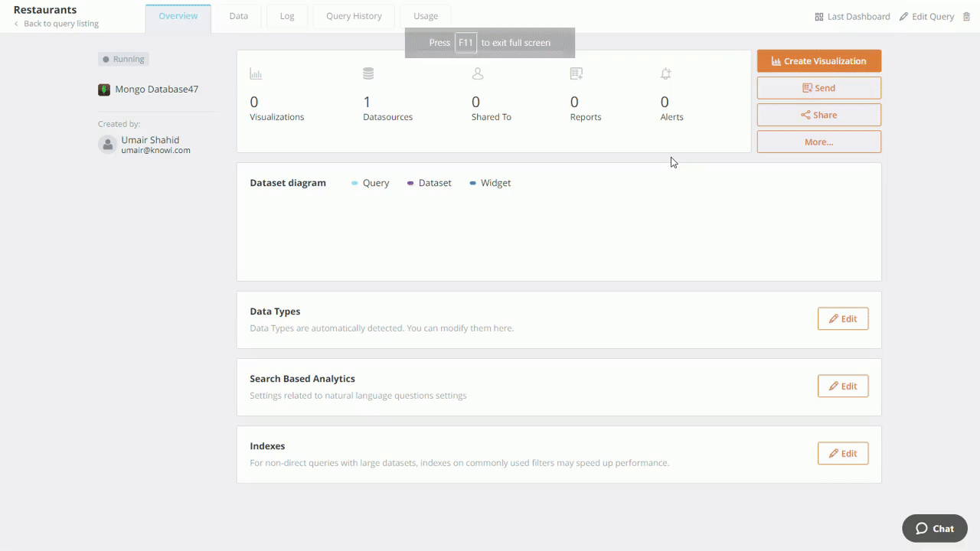The height and width of the screenshot is (551, 980).
Task: Switch to the Data tab
Action: 239,16
